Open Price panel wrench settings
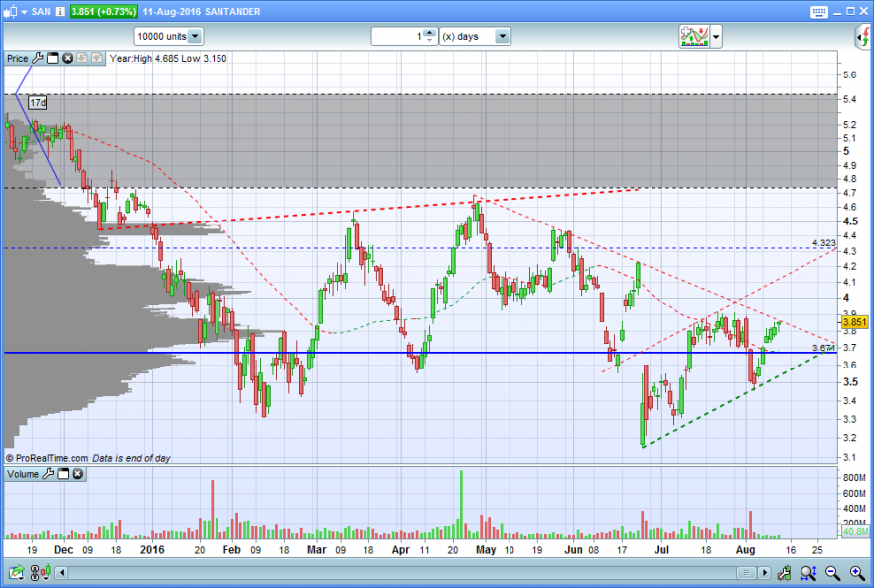 point(38,58)
